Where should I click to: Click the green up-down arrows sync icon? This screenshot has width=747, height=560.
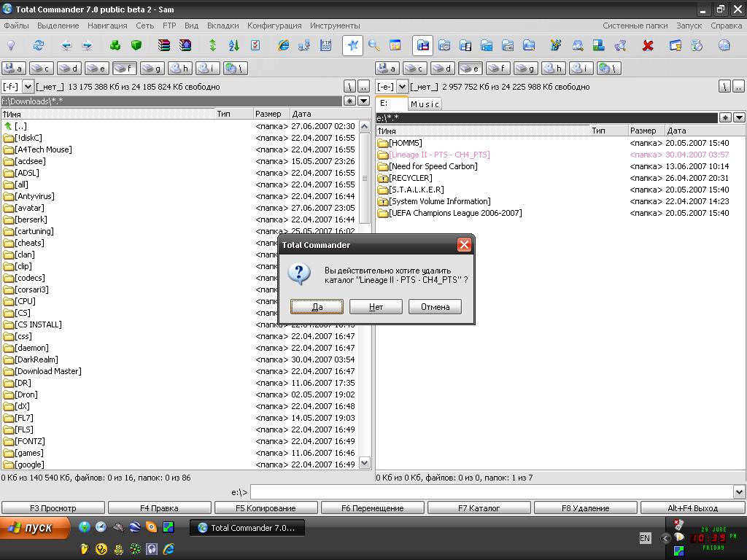click(x=212, y=46)
